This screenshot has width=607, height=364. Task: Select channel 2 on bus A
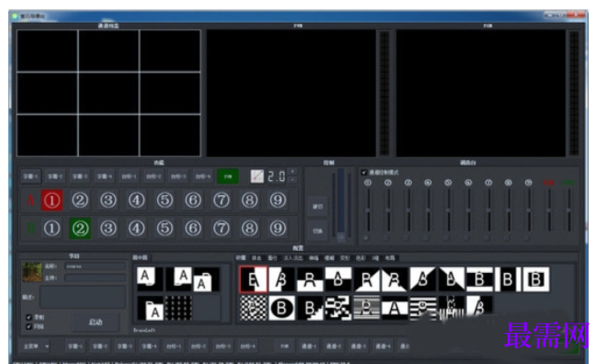coord(80,200)
